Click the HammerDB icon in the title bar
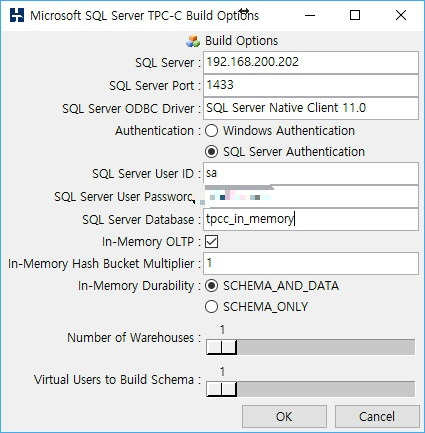This screenshot has height=433, width=425. [17, 15]
